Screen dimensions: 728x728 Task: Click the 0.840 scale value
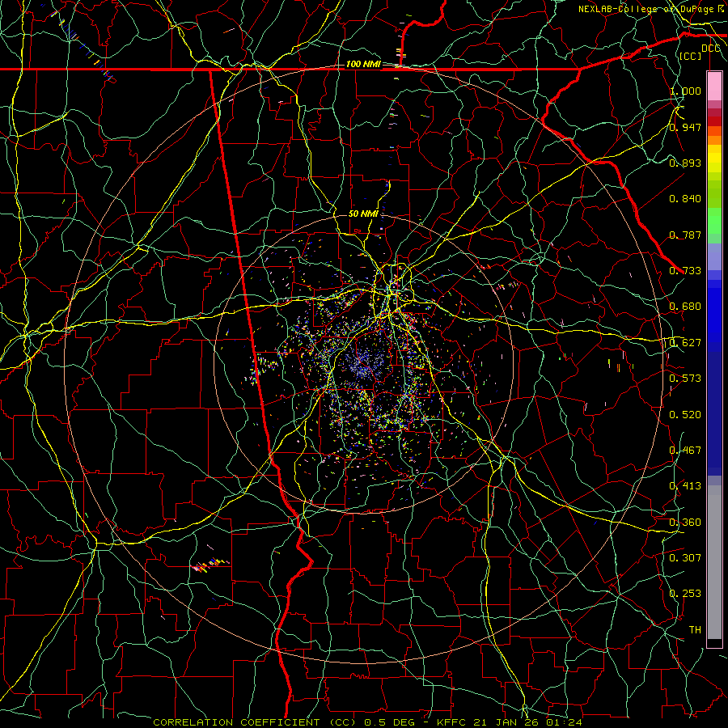[685, 199]
